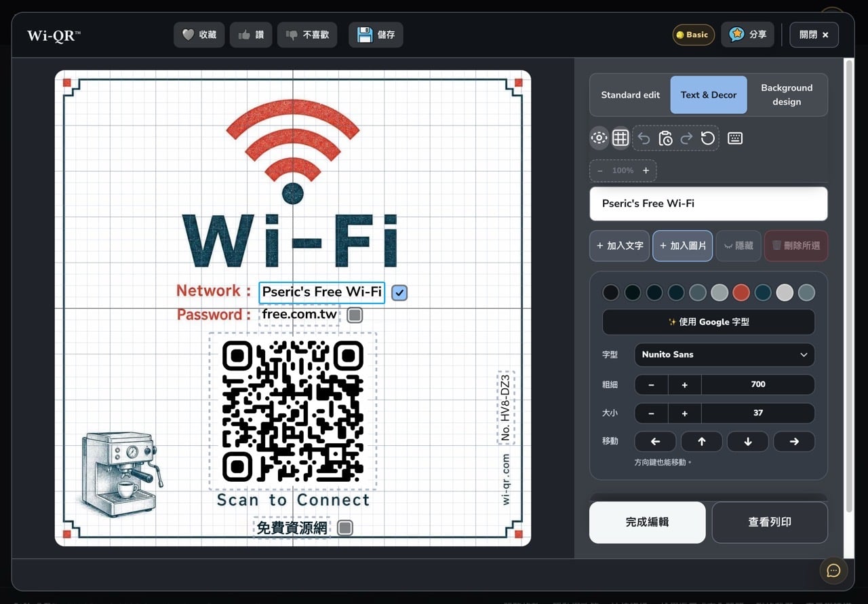
Task: Zoom out with minus beside 100%
Action: 600,170
